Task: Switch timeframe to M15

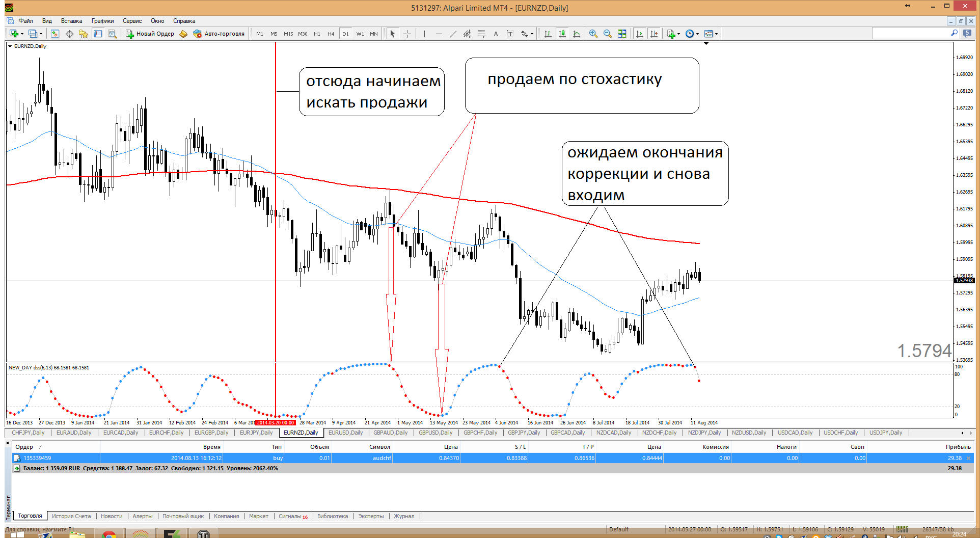Action: [x=288, y=34]
